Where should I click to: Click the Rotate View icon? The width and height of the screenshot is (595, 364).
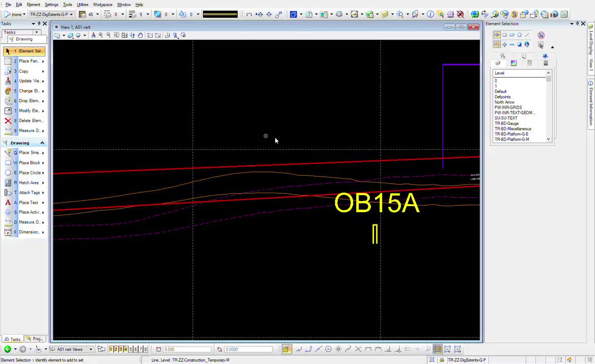click(132, 35)
